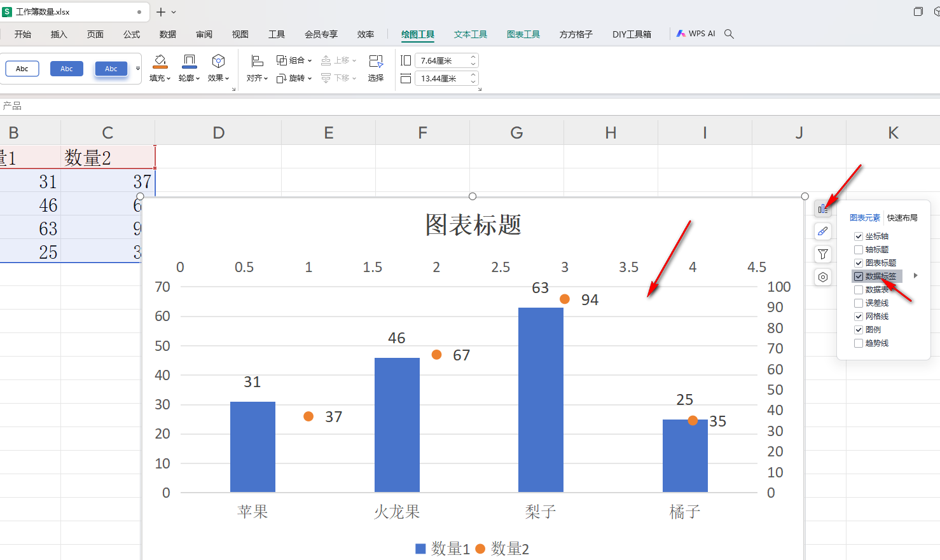Image resolution: width=940 pixels, height=560 pixels.
Task: Click the Effects (效果) cube icon
Action: coord(218,62)
